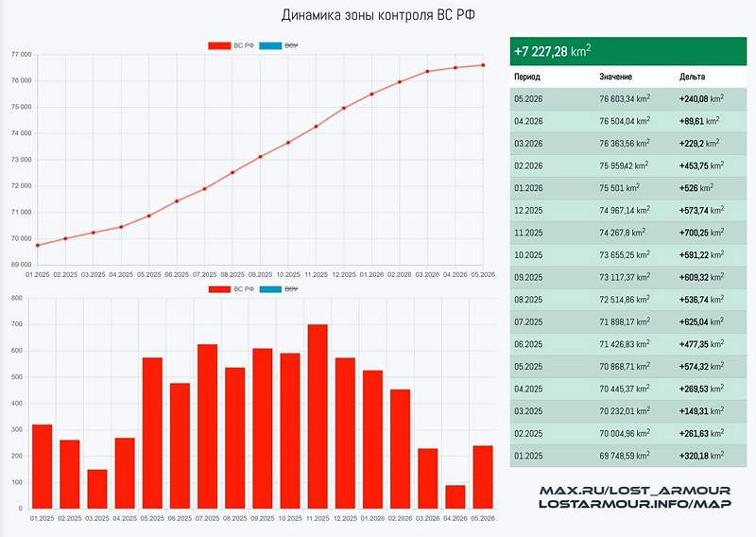The width and height of the screenshot is (756, 537).
Task: Open the lostarmour.info/map link
Action: coord(635,504)
